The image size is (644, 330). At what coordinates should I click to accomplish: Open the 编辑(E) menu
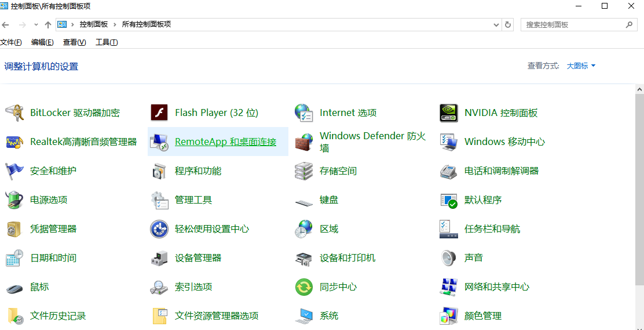pyautogui.click(x=42, y=42)
